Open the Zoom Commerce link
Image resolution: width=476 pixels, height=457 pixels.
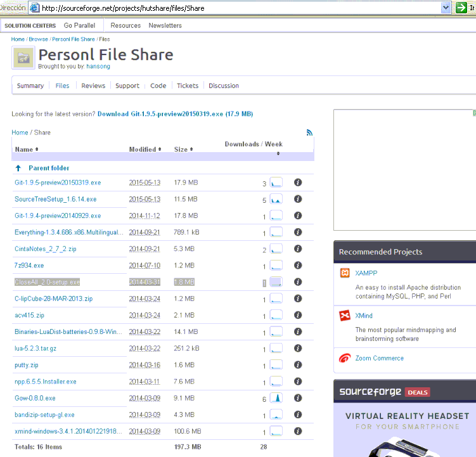[380, 358]
